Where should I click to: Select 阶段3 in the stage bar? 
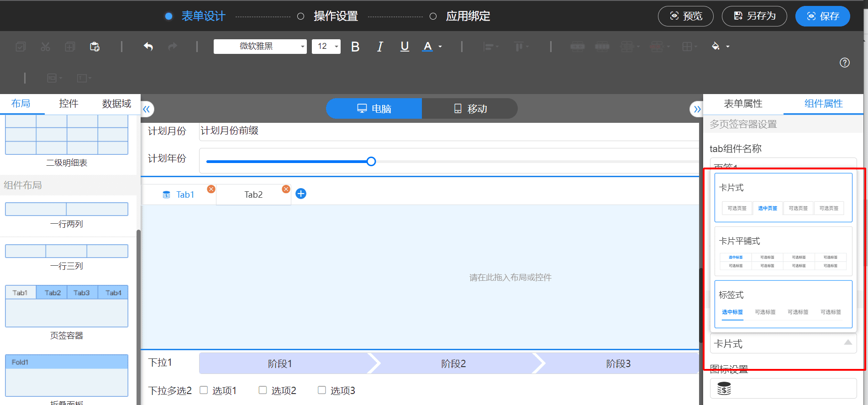(618, 363)
